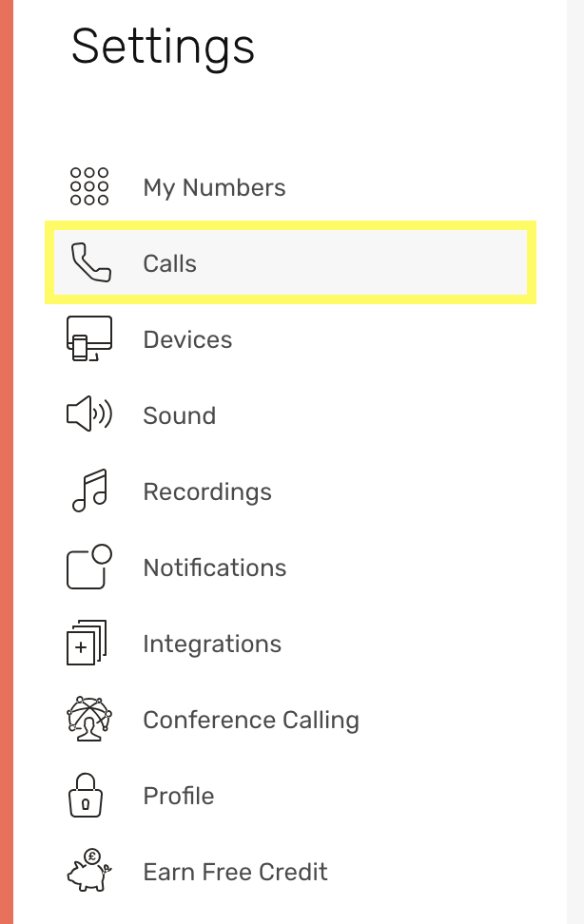This screenshot has width=584, height=924.
Task: Open Notifications settings
Action: [x=215, y=568]
